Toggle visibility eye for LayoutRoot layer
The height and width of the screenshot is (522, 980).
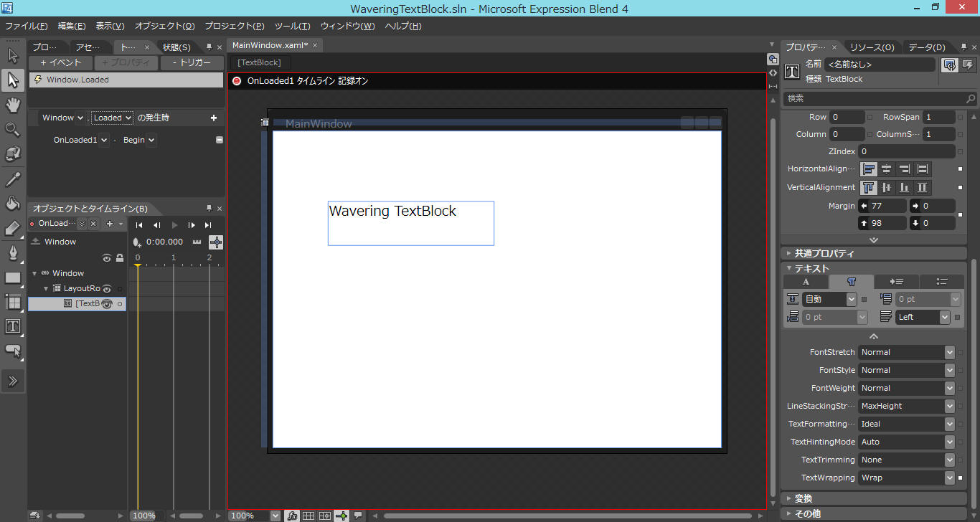point(106,289)
